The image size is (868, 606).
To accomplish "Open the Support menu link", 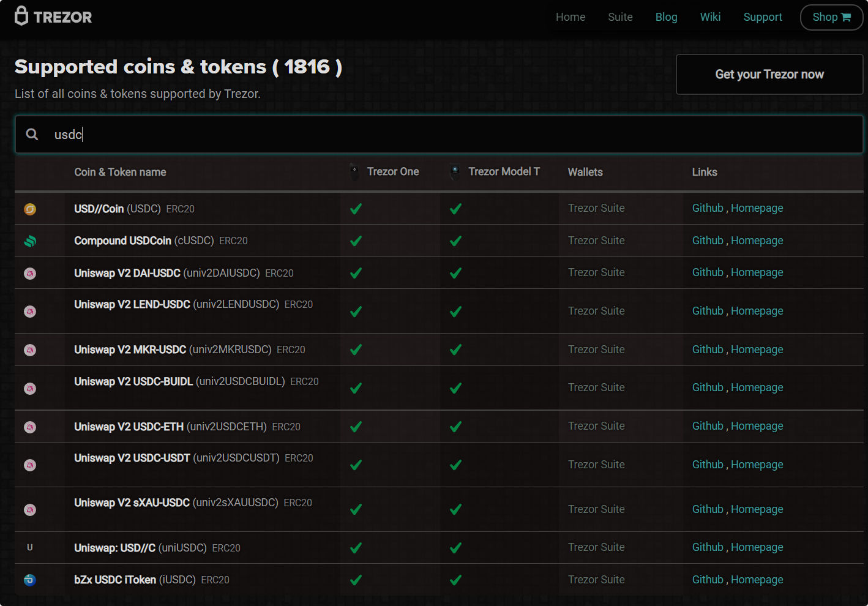I will point(763,17).
